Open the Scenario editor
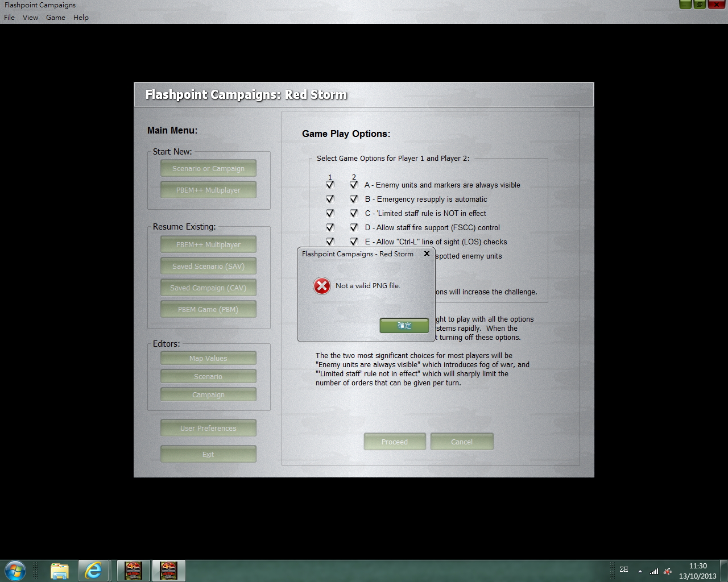728x582 pixels. [208, 376]
